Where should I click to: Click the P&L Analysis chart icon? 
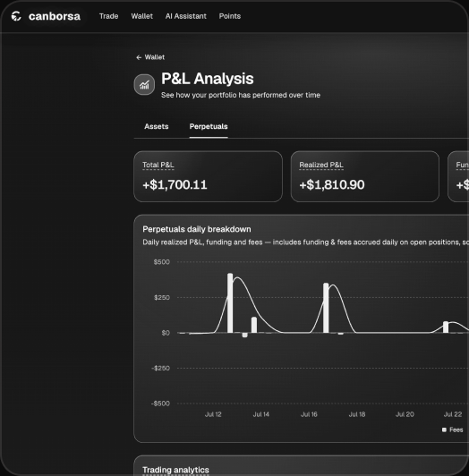pos(144,85)
